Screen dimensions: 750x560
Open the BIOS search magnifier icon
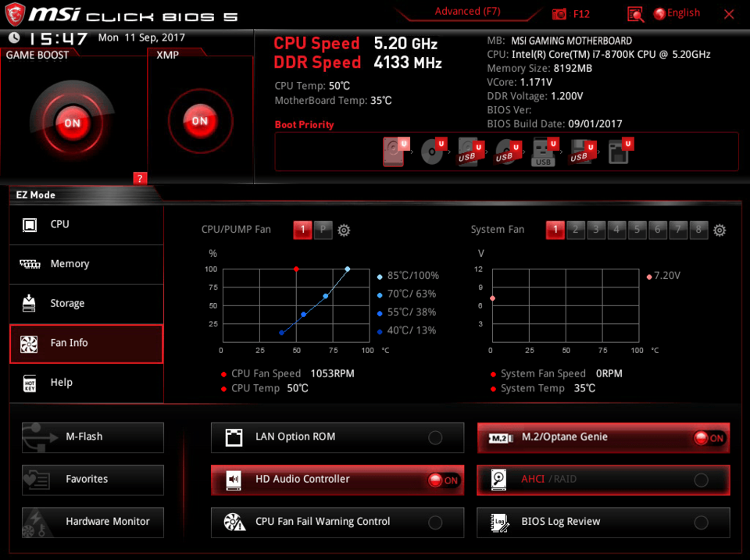click(x=635, y=14)
